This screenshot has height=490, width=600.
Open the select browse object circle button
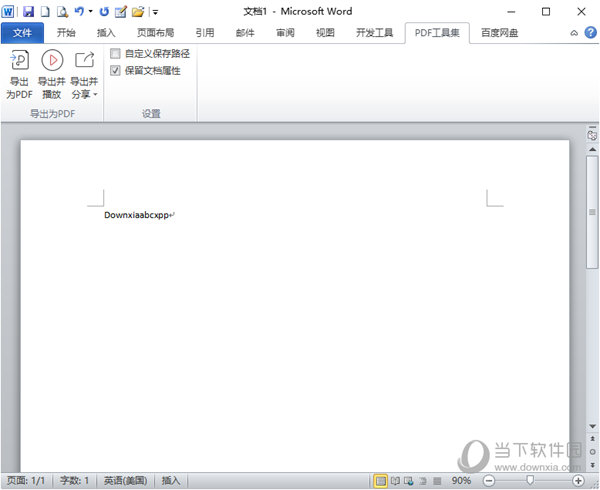pyautogui.click(x=592, y=452)
